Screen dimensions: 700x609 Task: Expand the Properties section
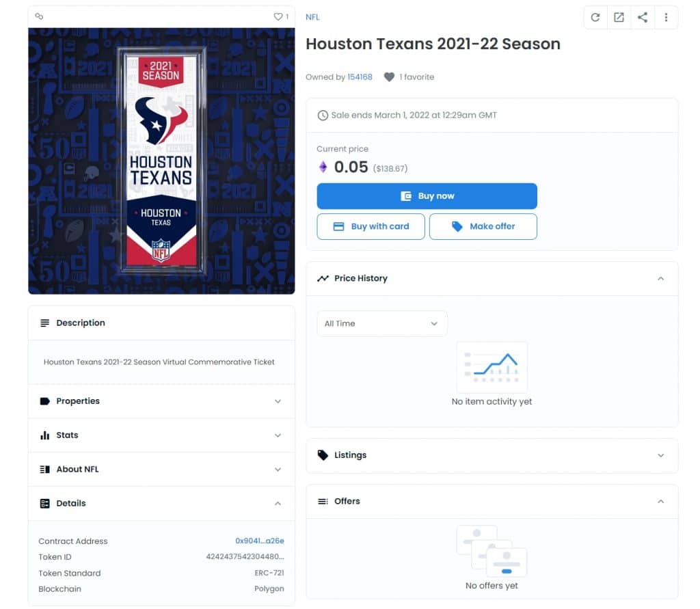point(161,401)
